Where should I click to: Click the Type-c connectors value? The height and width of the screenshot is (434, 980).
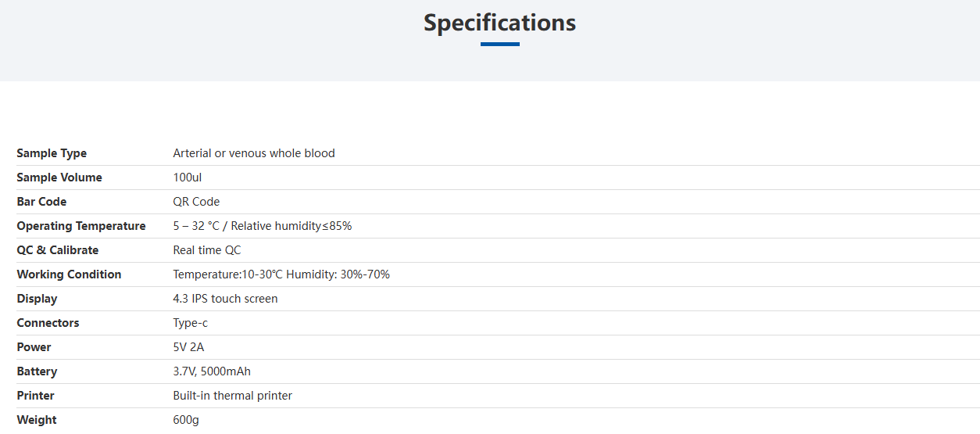point(191,323)
